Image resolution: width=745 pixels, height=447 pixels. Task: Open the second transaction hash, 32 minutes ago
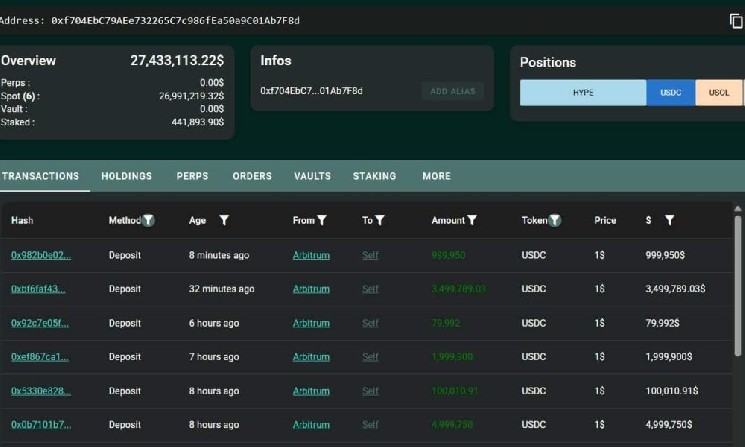click(x=38, y=289)
